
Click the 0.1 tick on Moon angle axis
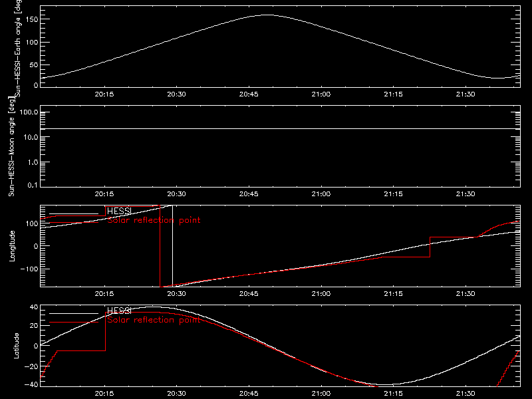click(33, 185)
